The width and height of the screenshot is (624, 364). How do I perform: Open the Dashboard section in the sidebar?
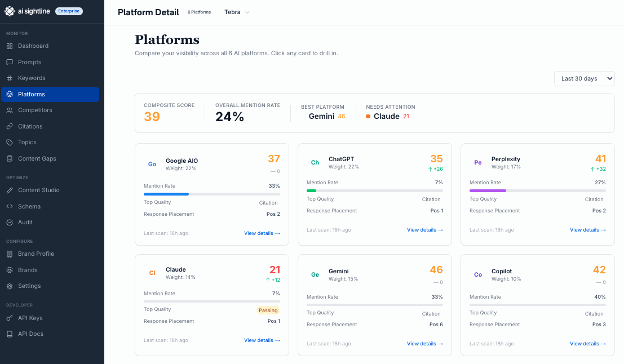click(34, 46)
